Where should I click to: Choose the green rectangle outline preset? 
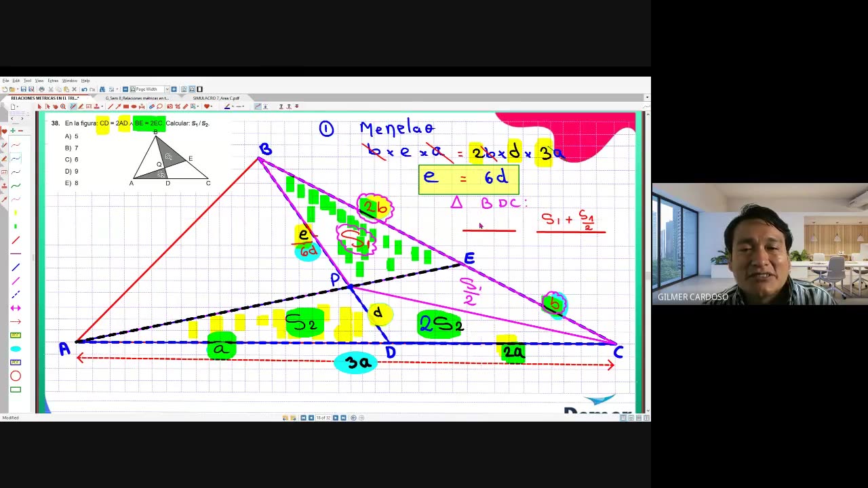16,389
